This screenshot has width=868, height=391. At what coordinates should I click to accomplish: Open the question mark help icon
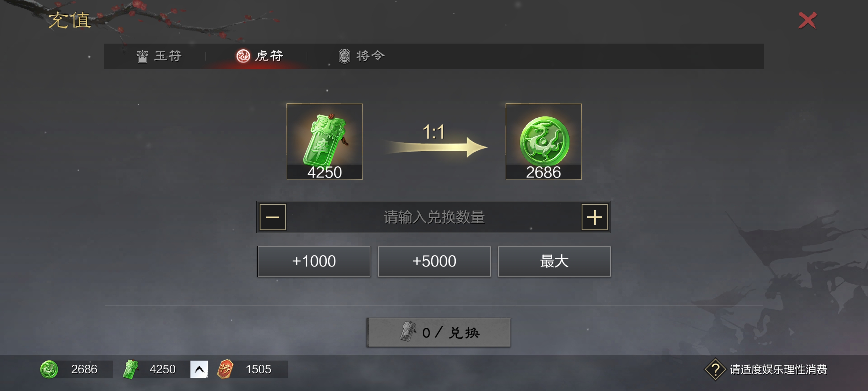(715, 370)
